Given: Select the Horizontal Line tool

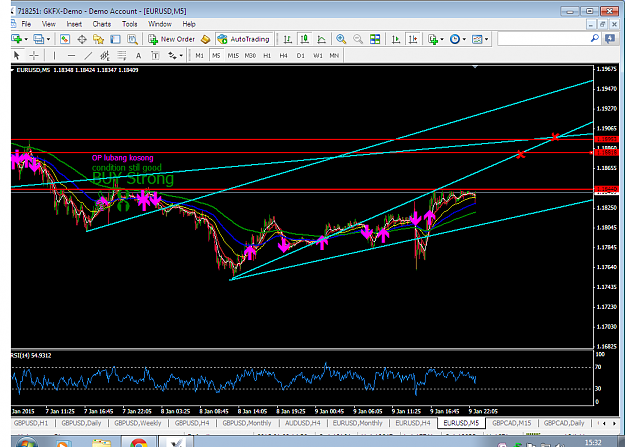Looking at the screenshot, I should click(x=71, y=55).
